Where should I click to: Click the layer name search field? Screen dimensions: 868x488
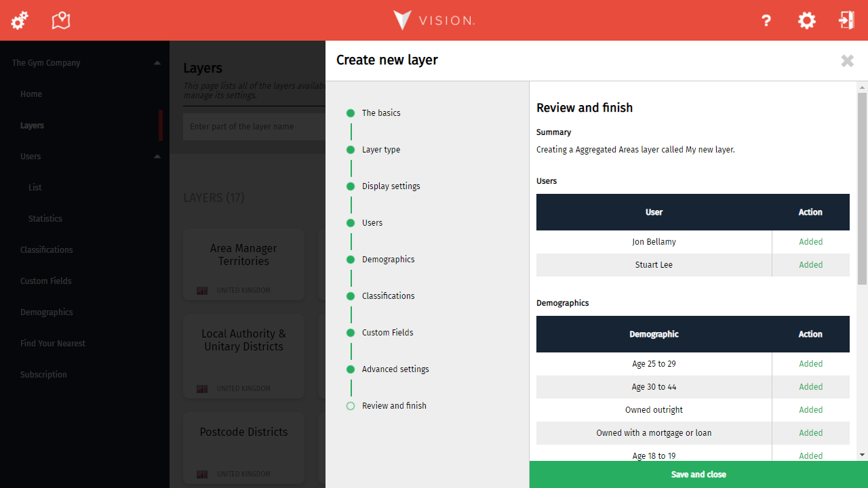coord(254,127)
